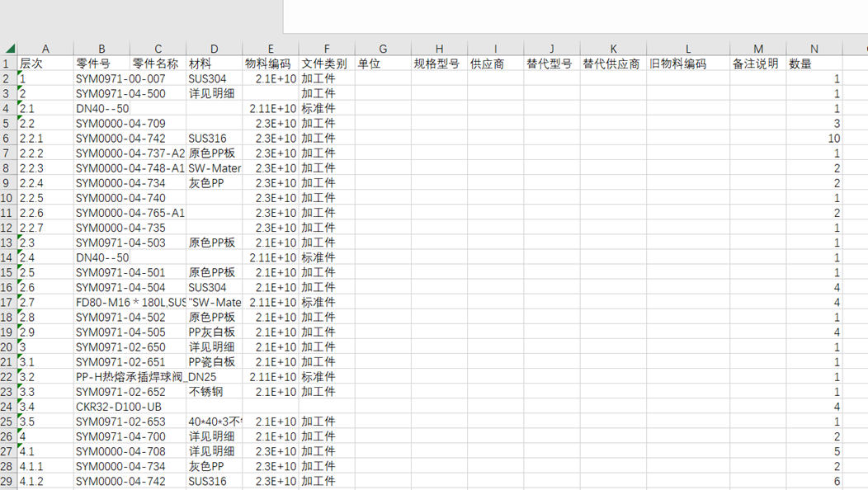This screenshot has width=868, height=490.
Task: Click quantity cell showing 10
Action: pyautogui.click(x=814, y=139)
